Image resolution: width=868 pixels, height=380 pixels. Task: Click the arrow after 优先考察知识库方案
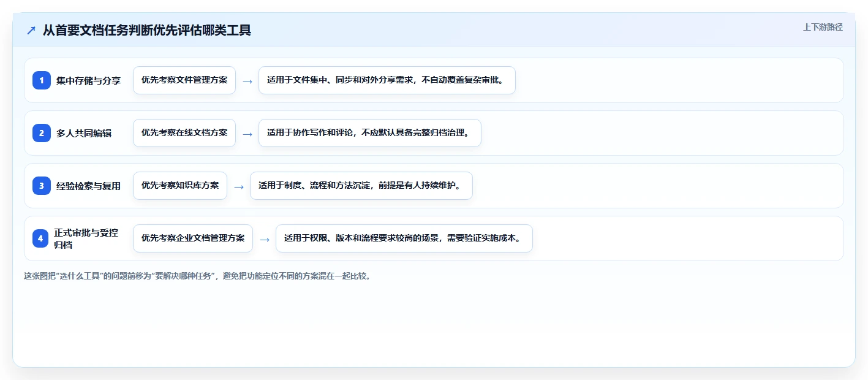coord(238,186)
